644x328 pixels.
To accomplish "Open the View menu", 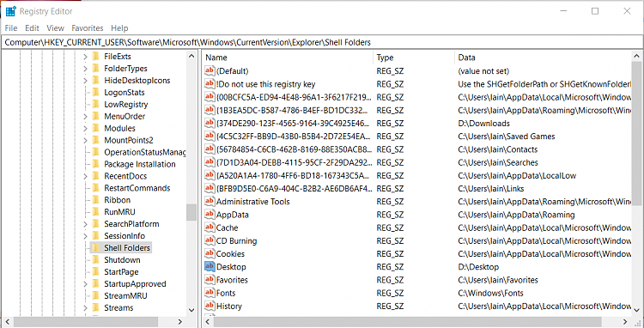I will click(x=56, y=28).
